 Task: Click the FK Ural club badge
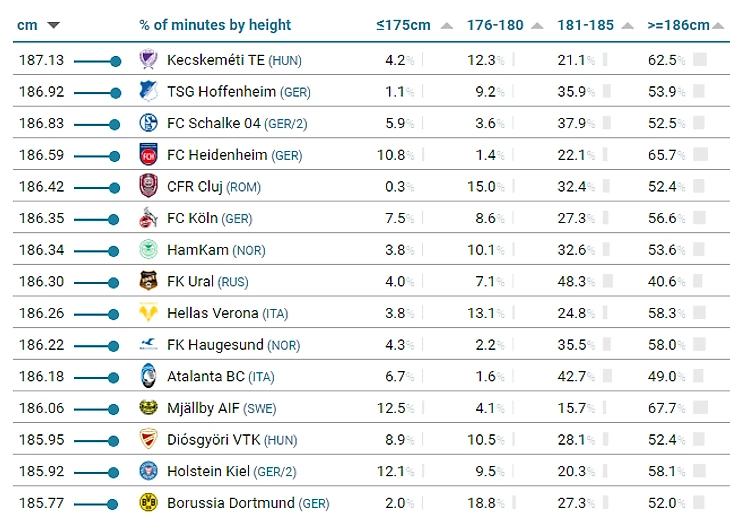pyautogui.click(x=149, y=281)
